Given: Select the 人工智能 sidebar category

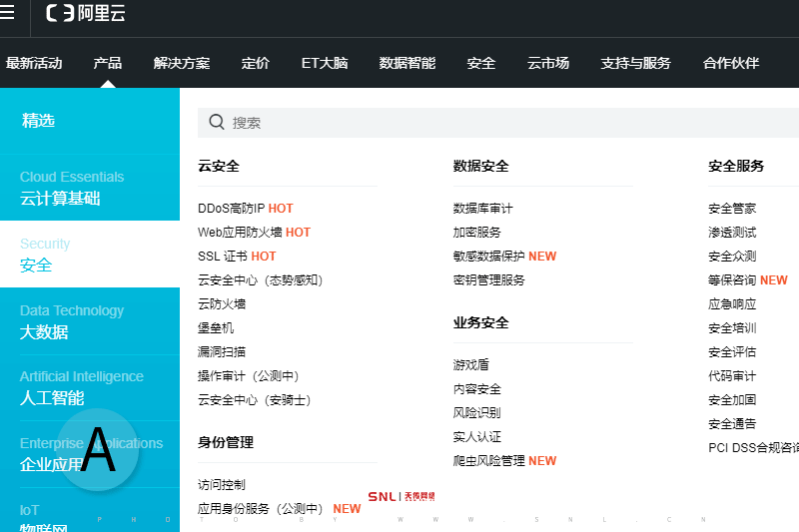Looking at the screenshot, I should click(52, 398).
